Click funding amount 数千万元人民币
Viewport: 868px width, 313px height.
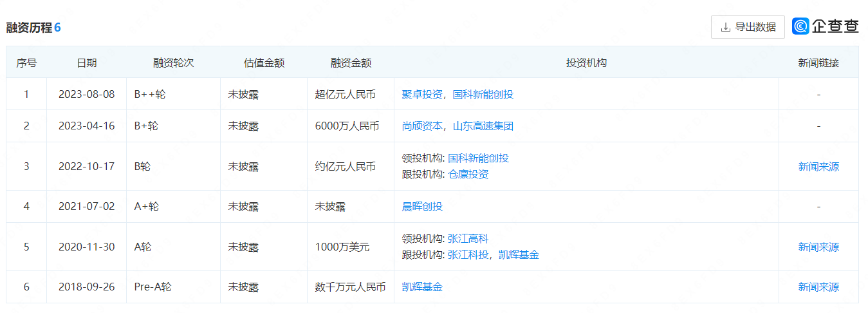[x=351, y=287]
